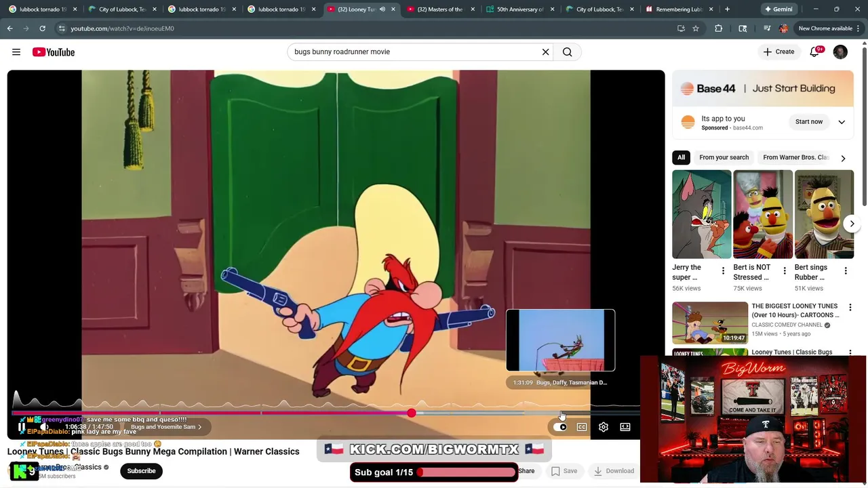The image size is (868, 488).
Task: Open Chrome three-dot menu
Action: point(859,28)
